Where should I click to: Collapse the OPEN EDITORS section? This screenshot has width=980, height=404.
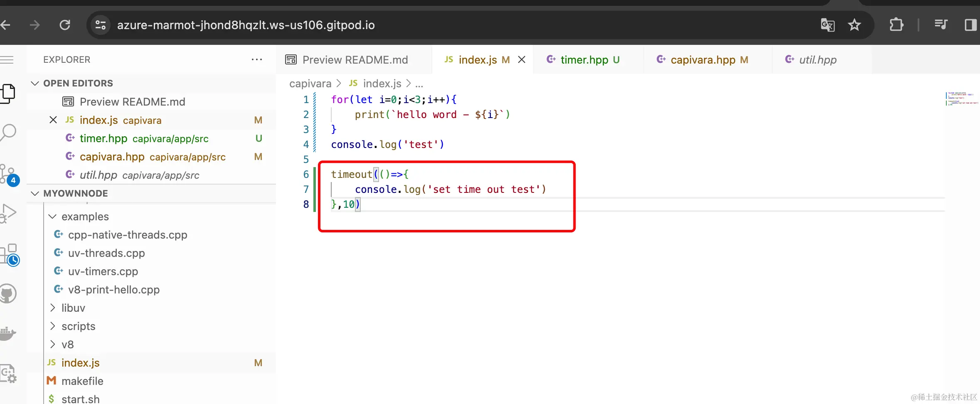(35, 83)
